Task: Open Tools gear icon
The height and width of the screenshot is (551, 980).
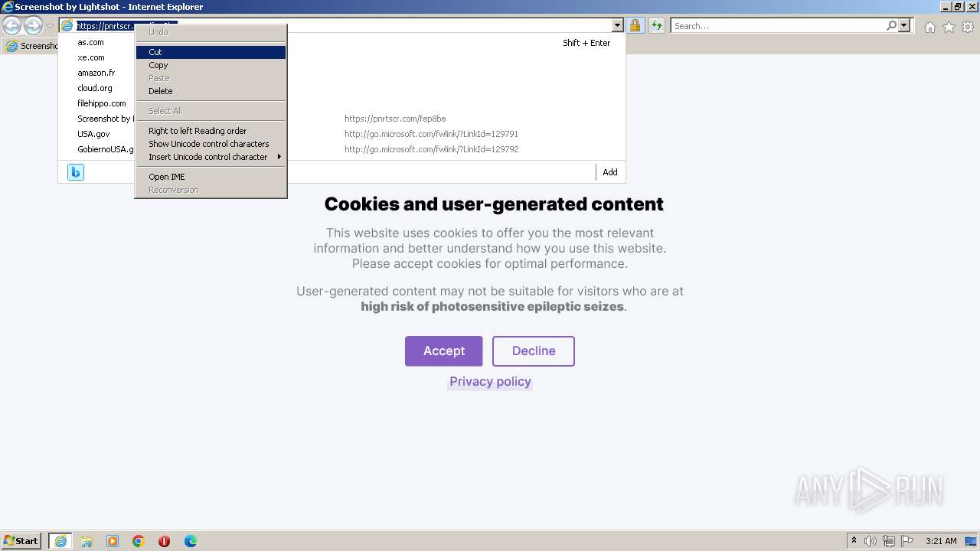Action: point(968,27)
